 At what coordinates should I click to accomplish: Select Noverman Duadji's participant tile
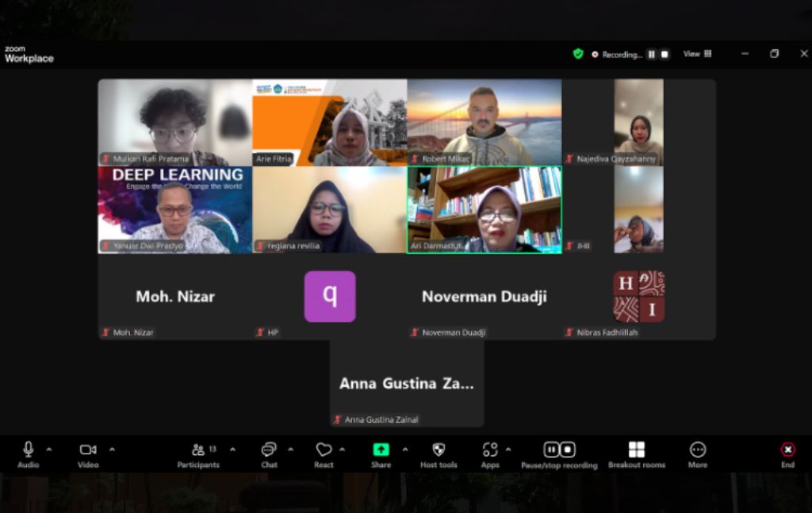tap(485, 297)
